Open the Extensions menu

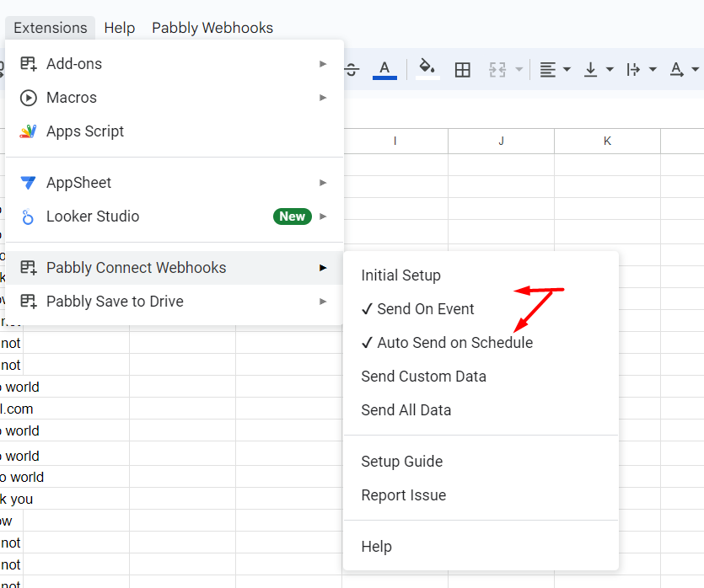click(51, 28)
